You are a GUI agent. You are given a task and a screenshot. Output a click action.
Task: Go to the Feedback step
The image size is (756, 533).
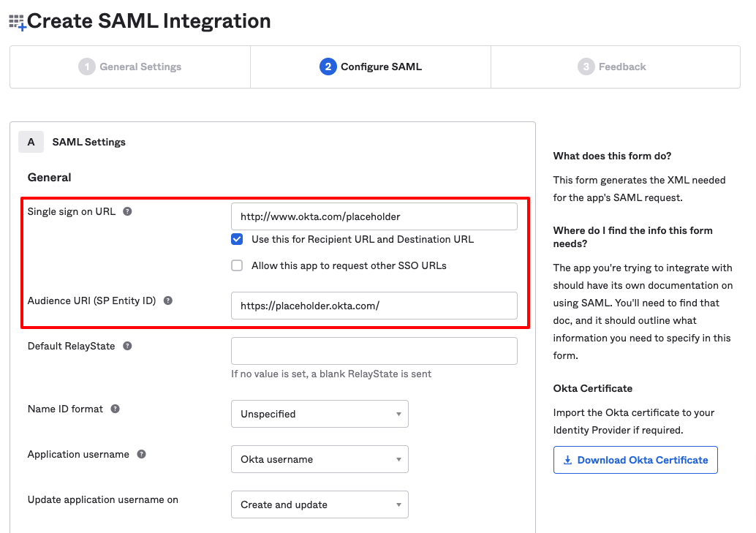(x=614, y=67)
